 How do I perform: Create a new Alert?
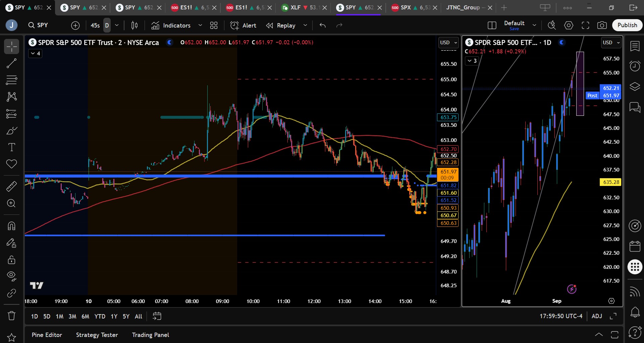(x=243, y=25)
